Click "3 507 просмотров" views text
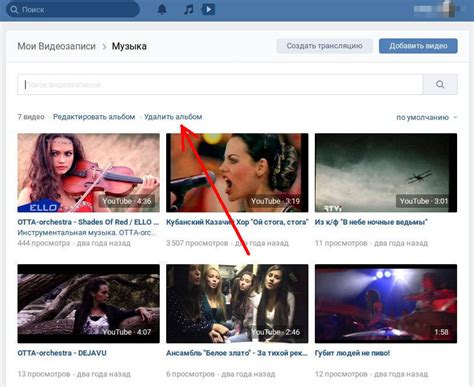This screenshot has height=387, width=474. click(x=197, y=243)
